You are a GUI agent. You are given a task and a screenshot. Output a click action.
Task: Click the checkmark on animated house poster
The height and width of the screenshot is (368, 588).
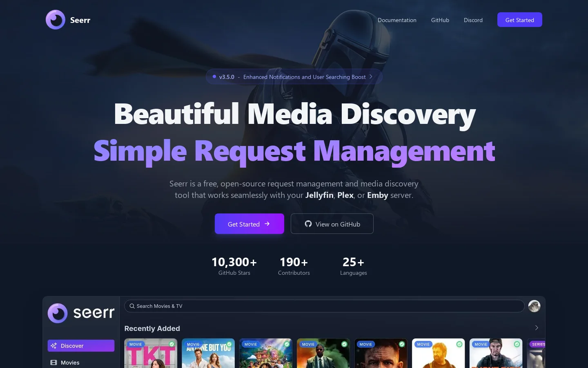tap(287, 344)
